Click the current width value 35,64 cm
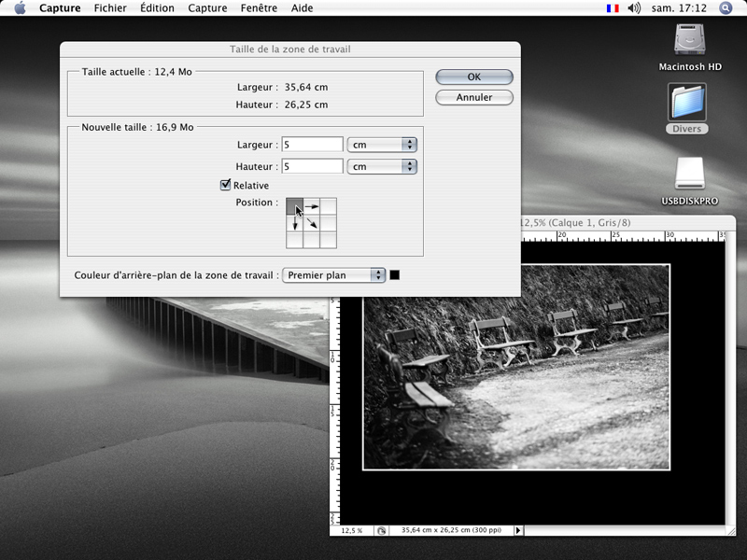This screenshot has width=747, height=560. tap(306, 87)
